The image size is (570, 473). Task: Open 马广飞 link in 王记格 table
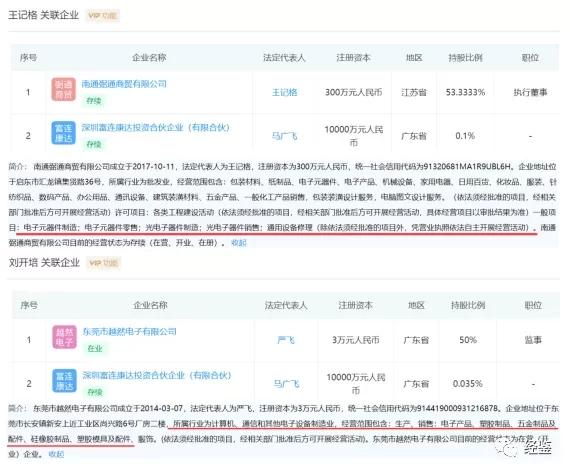pos(285,136)
